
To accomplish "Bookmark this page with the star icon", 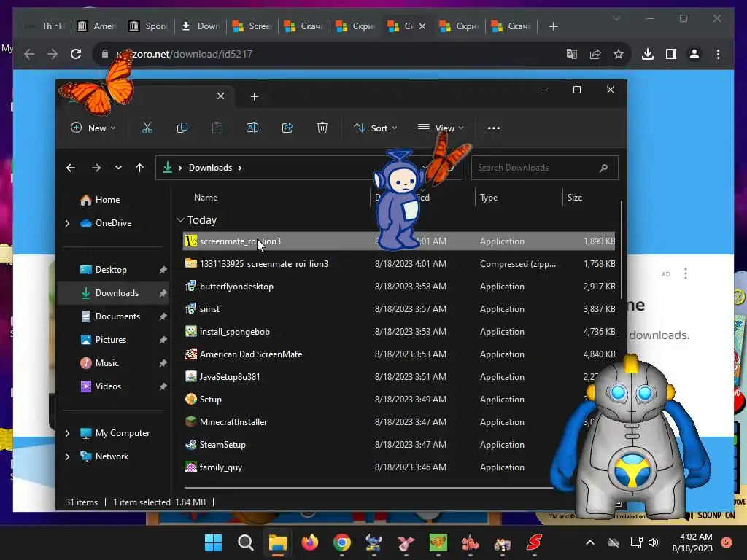I will click(x=619, y=54).
